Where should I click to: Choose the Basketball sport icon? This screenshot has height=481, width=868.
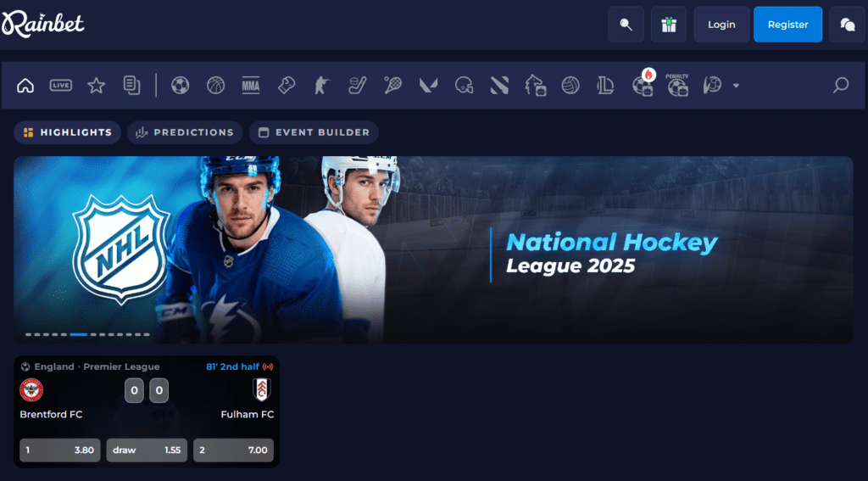215,85
